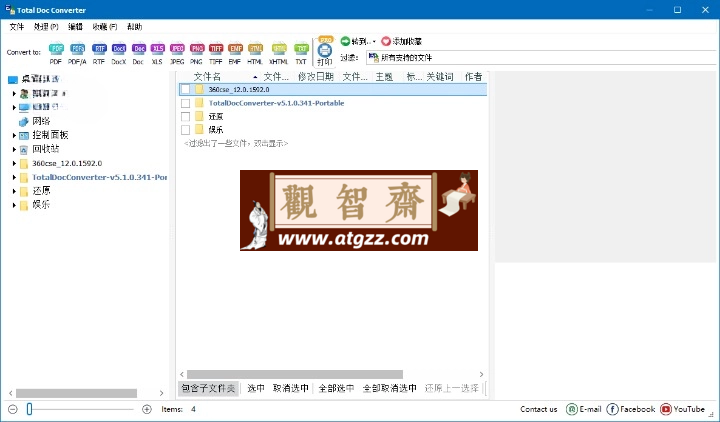720x422 pixels.
Task: Click the zoom slider handle
Action: click(x=29, y=409)
